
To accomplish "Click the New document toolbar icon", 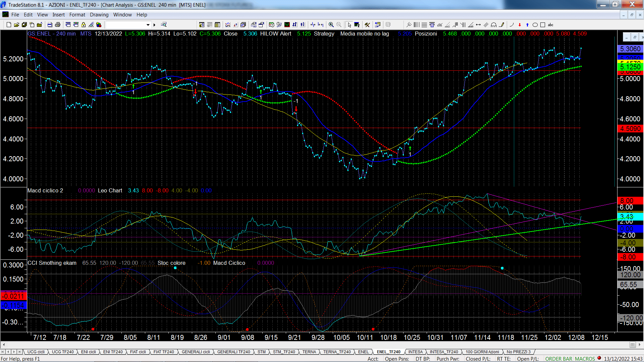I will (x=9, y=25).
